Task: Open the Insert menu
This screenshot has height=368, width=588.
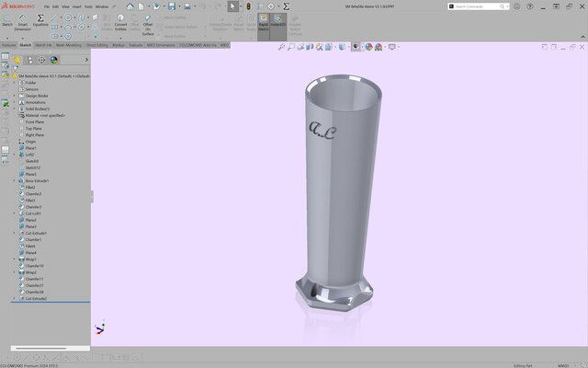Action: click(74, 6)
